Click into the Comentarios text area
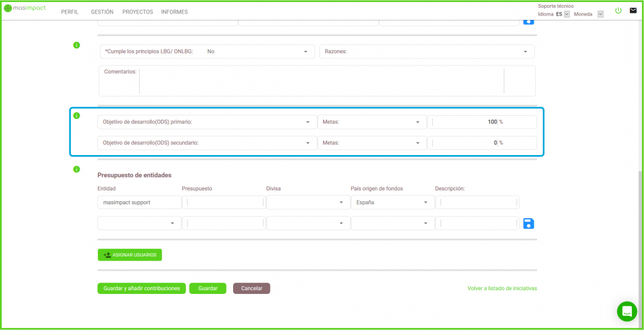The height and width of the screenshot is (330, 644). (321, 81)
